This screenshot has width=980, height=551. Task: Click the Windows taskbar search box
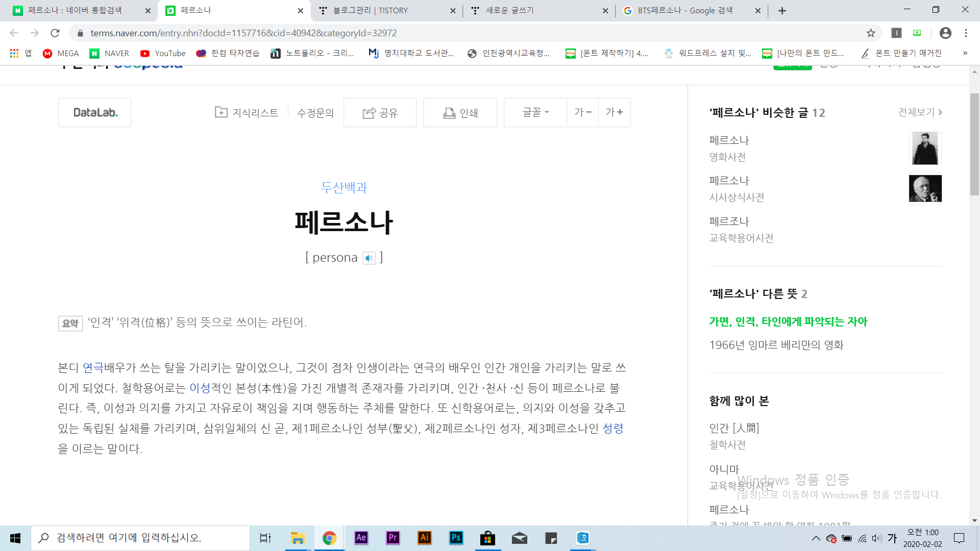point(140,538)
